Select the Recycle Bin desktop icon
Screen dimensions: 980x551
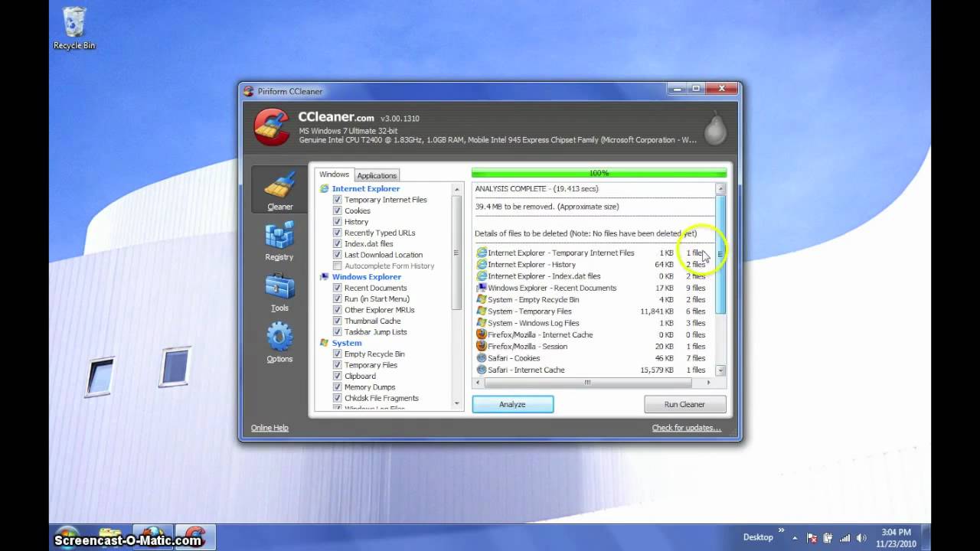coord(74,28)
